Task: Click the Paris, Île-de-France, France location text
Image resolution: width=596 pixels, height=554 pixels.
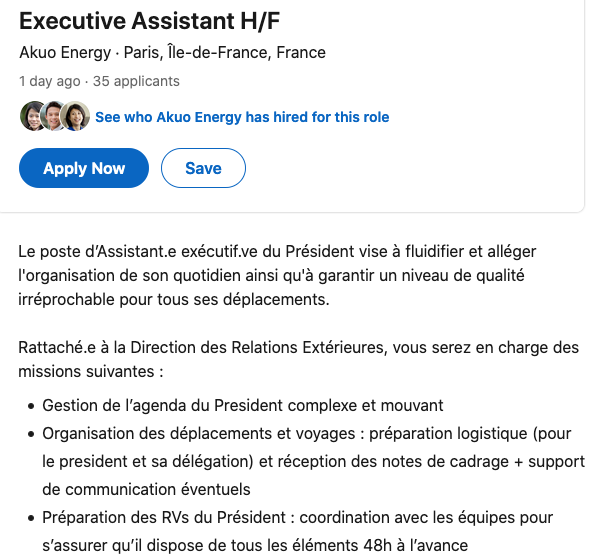Action: click(x=225, y=52)
